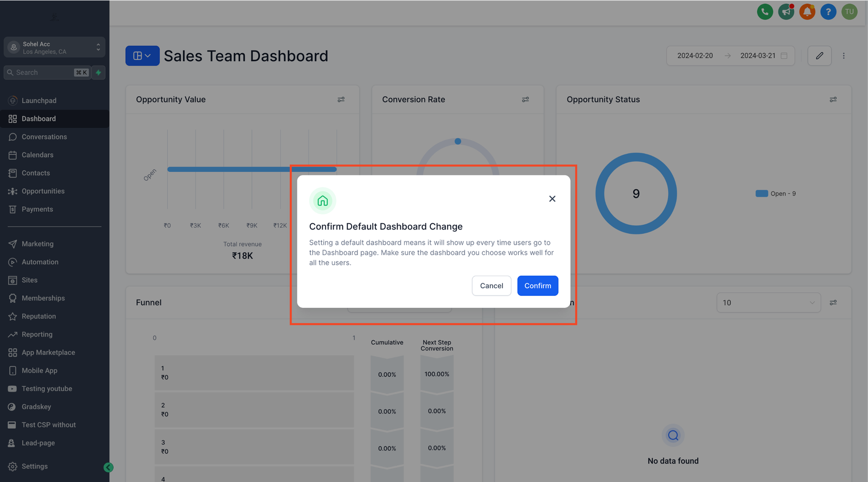Click the green phone dialer icon
Viewport: 868px width, 482px height.
(x=765, y=11)
